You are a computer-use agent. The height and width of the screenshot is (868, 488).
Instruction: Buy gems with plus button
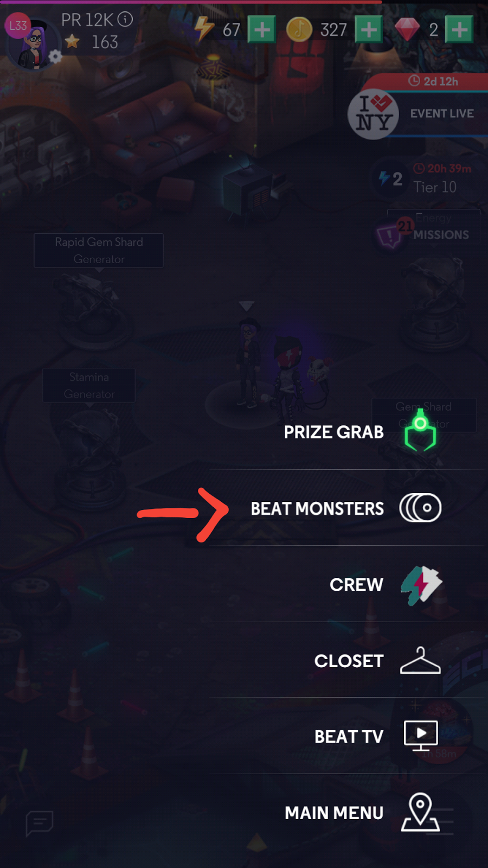click(x=459, y=29)
